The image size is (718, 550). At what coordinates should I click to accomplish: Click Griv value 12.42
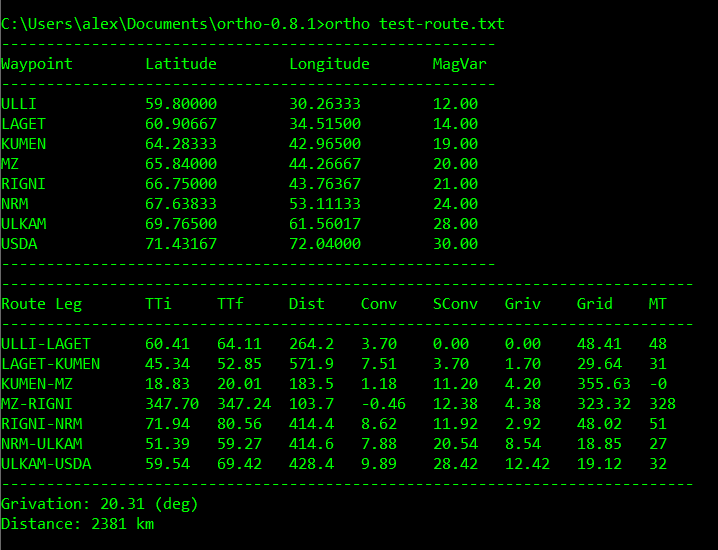[x=527, y=464]
